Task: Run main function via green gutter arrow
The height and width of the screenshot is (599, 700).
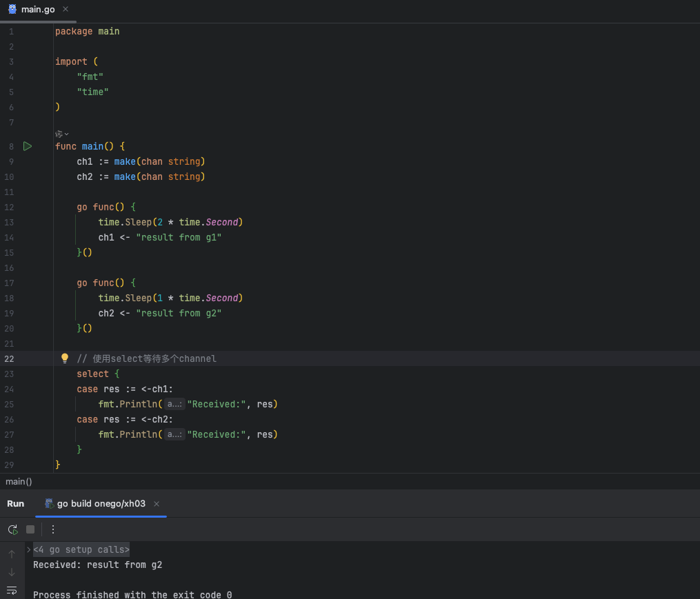Action: (28, 146)
